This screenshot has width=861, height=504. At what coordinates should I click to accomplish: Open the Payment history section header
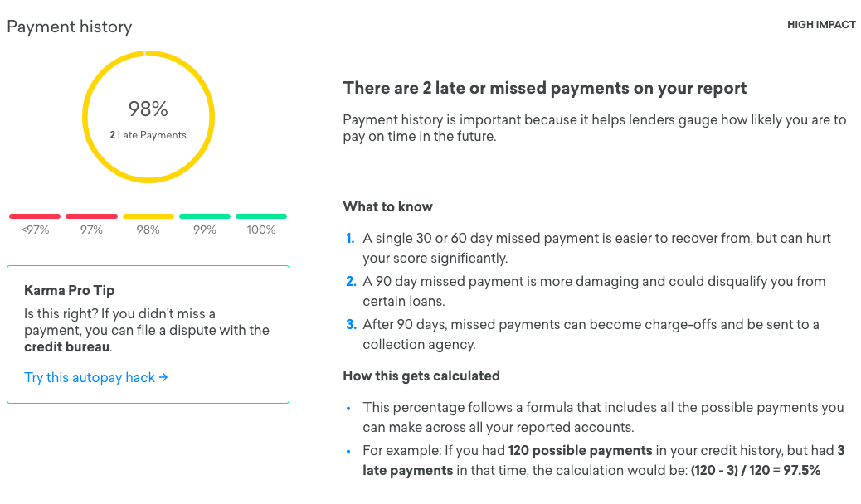pyautogui.click(x=69, y=27)
